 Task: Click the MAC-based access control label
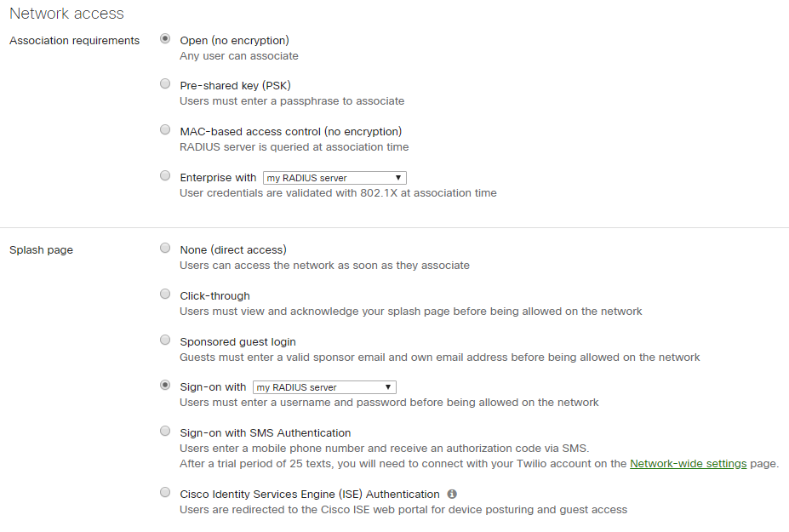point(291,131)
